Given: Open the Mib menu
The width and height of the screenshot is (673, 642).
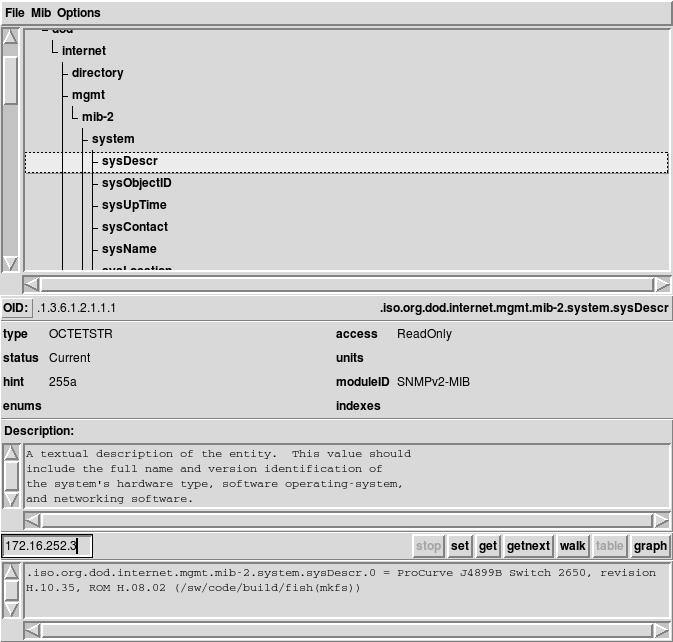Looking at the screenshot, I should tap(41, 13).
